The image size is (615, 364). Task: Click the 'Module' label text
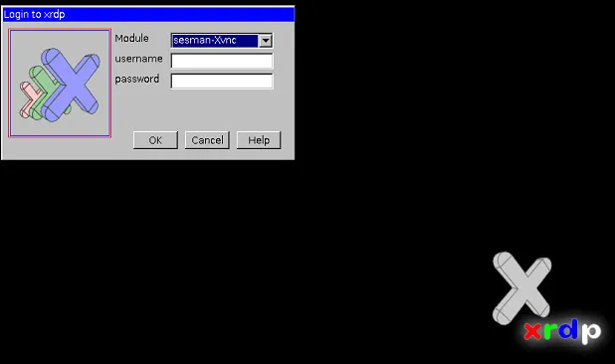(131, 39)
